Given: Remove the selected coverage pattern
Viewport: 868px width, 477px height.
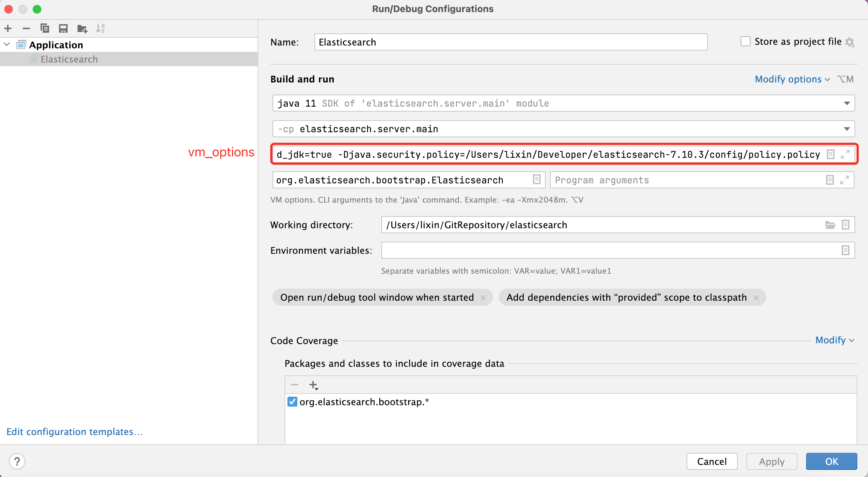Looking at the screenshot, I should click(295, 385).
